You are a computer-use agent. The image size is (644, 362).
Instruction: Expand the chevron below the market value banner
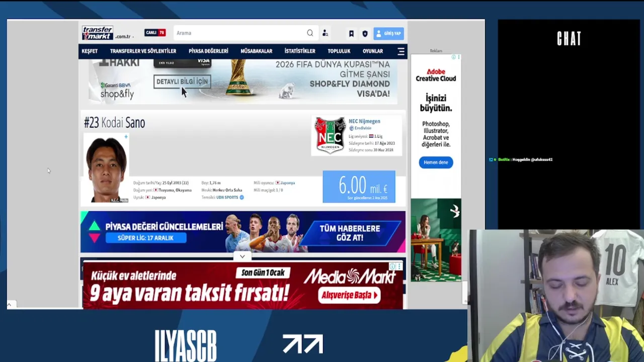[242, 256]
